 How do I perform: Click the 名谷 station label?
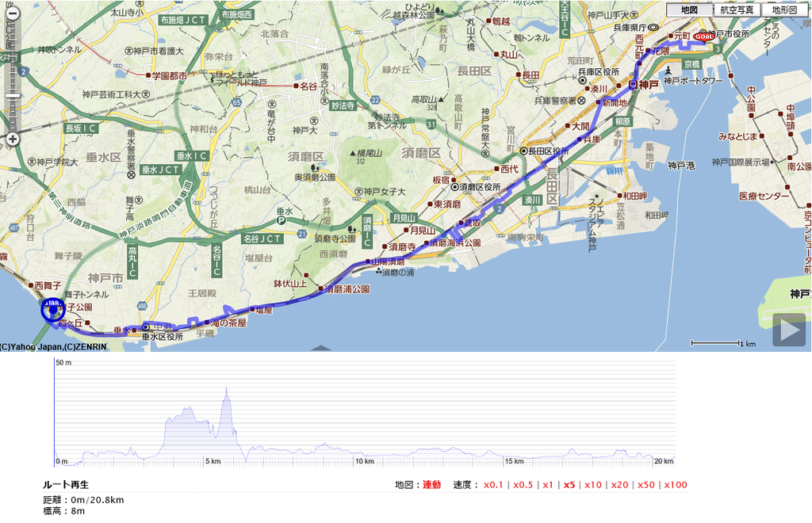[308, 86]
